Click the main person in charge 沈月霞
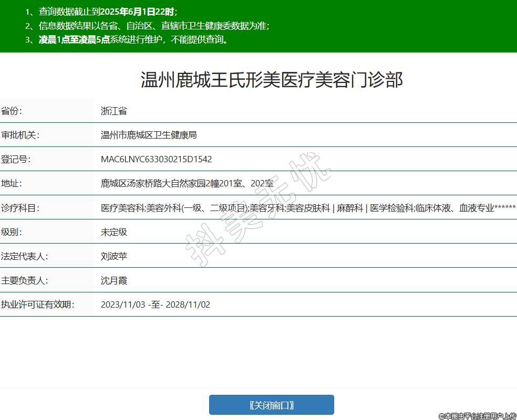The width and height of the screenshot is (517, 420). 114,280
